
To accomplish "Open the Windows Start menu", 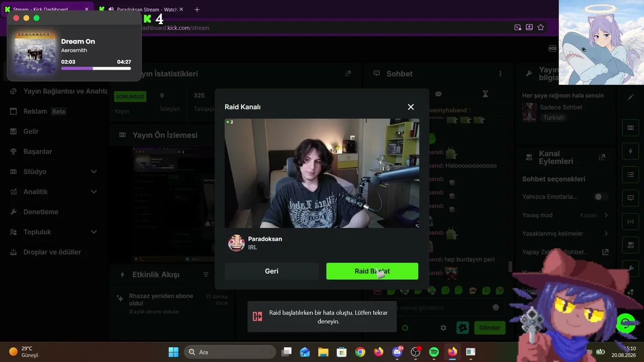I will tap(174, 352).
